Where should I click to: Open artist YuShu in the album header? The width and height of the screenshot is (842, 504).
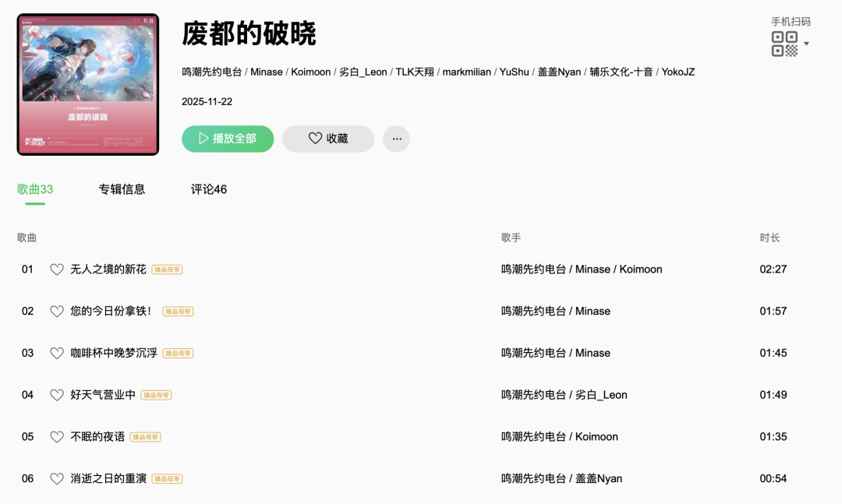click(x=515, y=72)
